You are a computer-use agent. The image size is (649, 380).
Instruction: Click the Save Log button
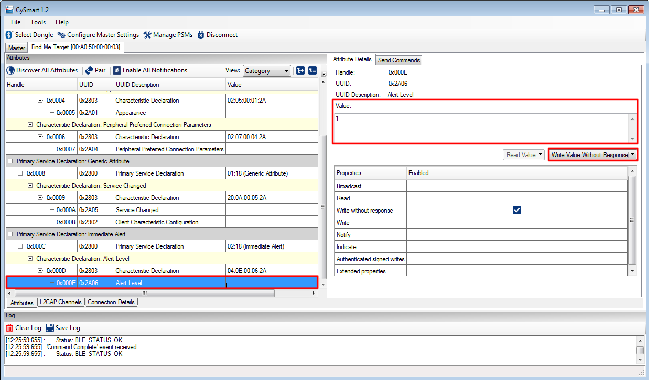[x=63, y=328]
